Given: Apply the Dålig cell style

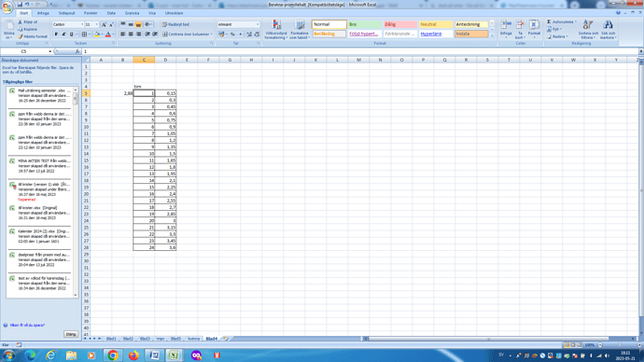Looking at the screenshot, I should [x=400, y=24].
